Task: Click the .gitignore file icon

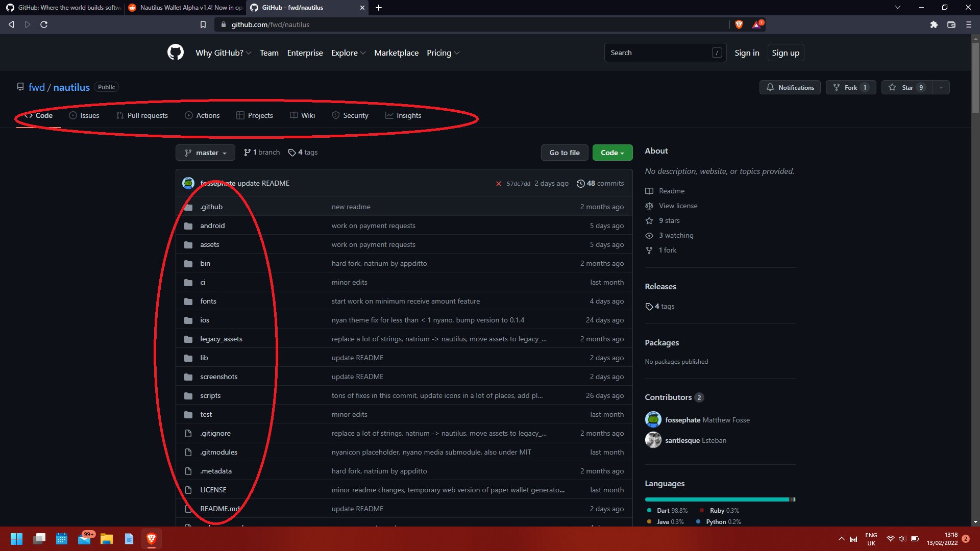Action: pos(188,434)
